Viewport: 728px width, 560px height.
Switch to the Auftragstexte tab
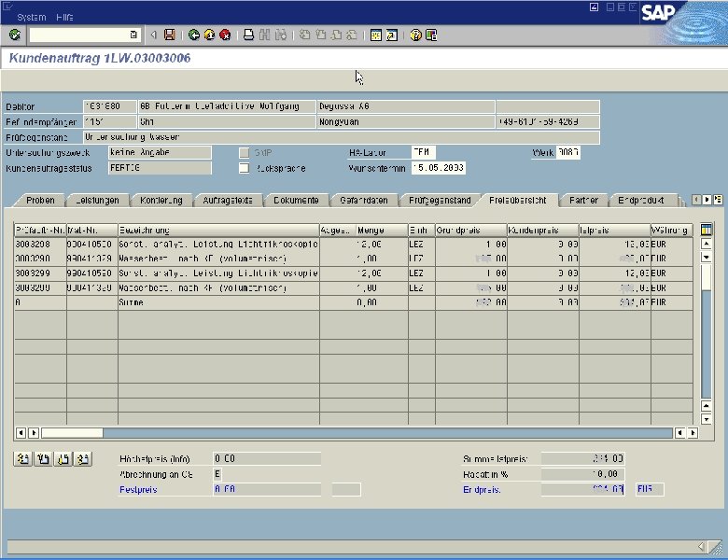coord(228,200)
